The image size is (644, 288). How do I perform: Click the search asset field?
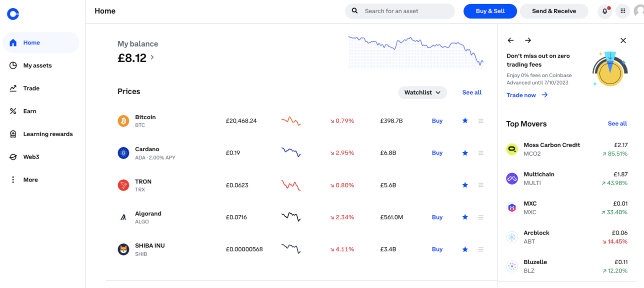tap(400, 11)
